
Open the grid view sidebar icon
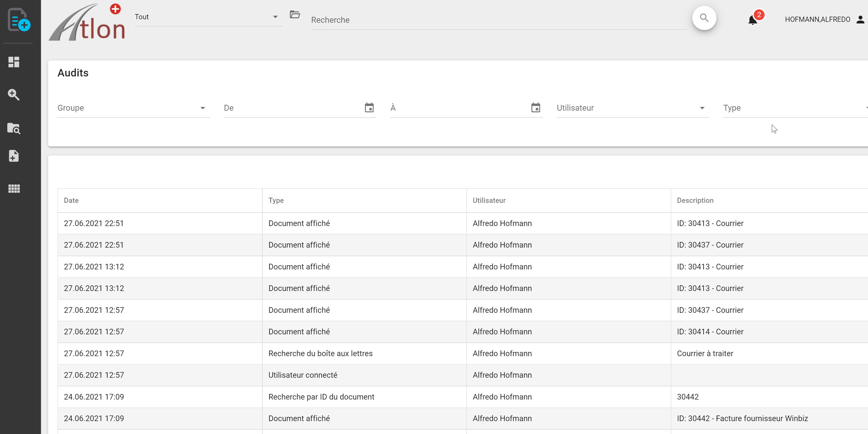pyautogui.click(x=14, y=189)
